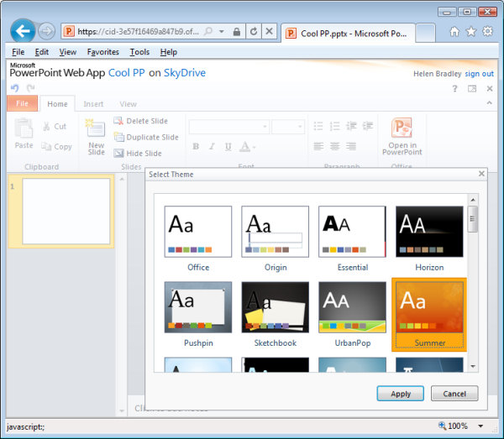The width and height of the screenshot is (504, 439).
Task: Go back with the browser back arrow
Action: (23, 31)
